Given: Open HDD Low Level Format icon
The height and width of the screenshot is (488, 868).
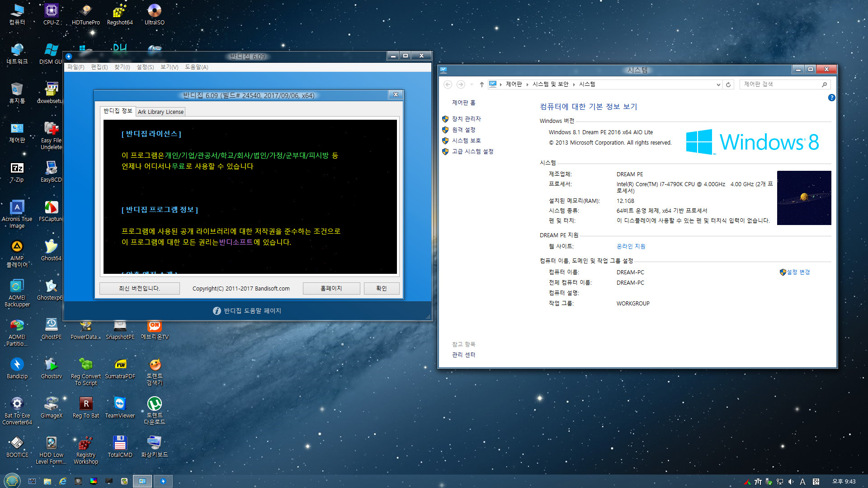Looking at the screenshot, I should click(x=51, y=450).
